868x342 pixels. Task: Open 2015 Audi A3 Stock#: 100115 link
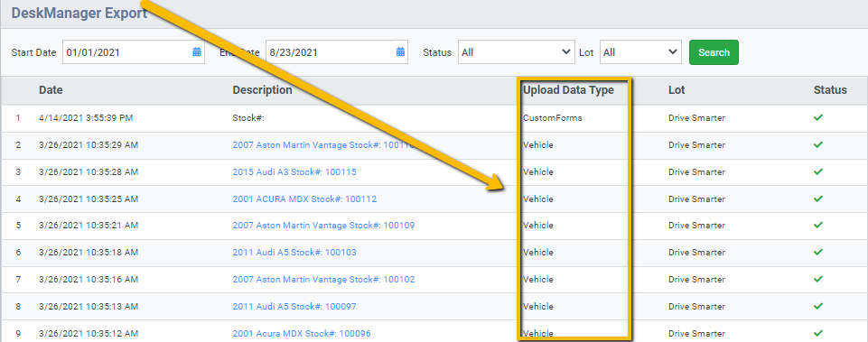(294, 172)
